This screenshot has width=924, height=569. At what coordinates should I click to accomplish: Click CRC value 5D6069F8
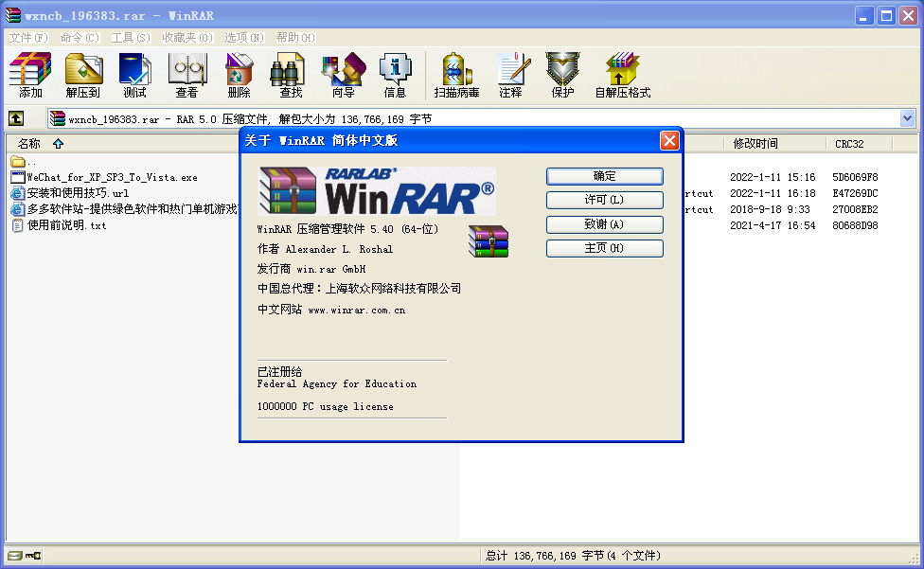point(855,177)
